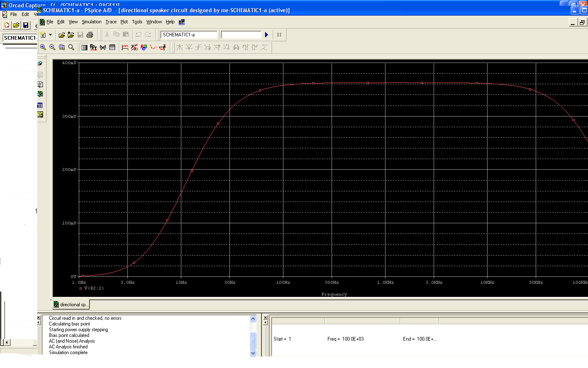Click the SCHEMATIC1-a profile name field
This screenshot has height=368, width=588.
point(189,35)
